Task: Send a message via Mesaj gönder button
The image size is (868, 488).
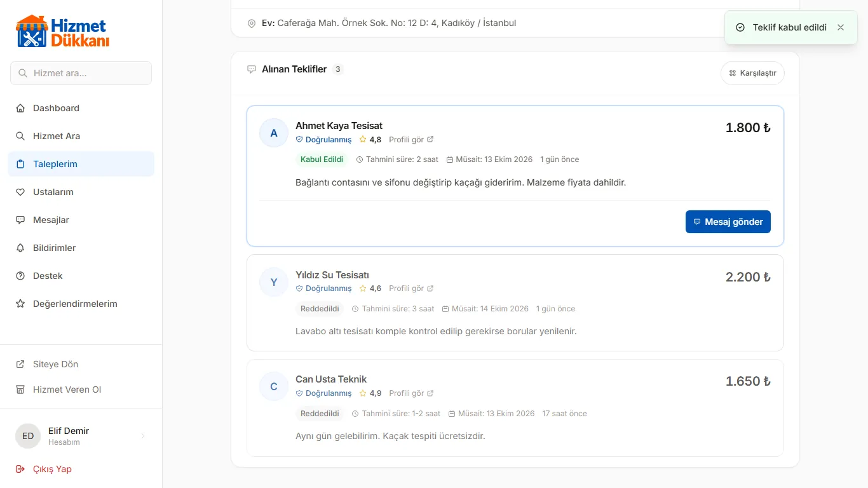Action: pyautogui.click(x=728, y=222)
